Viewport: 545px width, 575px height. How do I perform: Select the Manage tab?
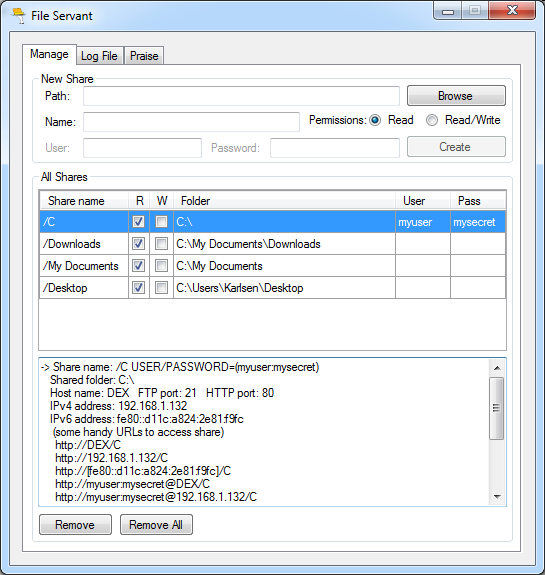coord(49,54)
